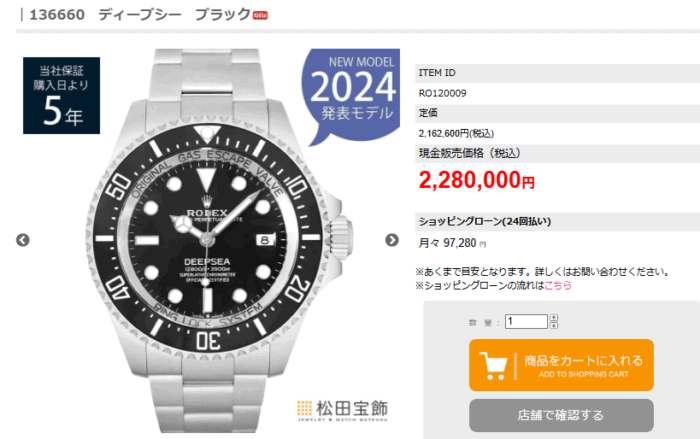The width and height of the screenshot is (700, 439).
Task: Show the next product image arrow
Action: 392,240
